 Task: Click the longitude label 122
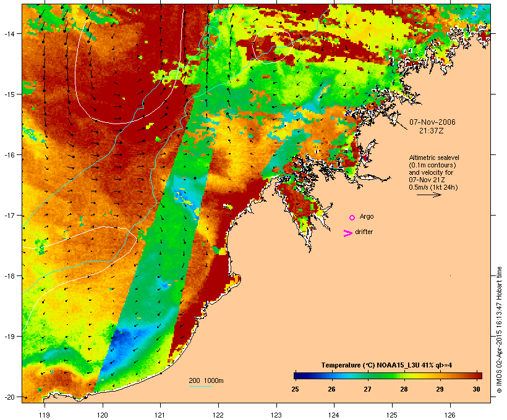[218, 415]
